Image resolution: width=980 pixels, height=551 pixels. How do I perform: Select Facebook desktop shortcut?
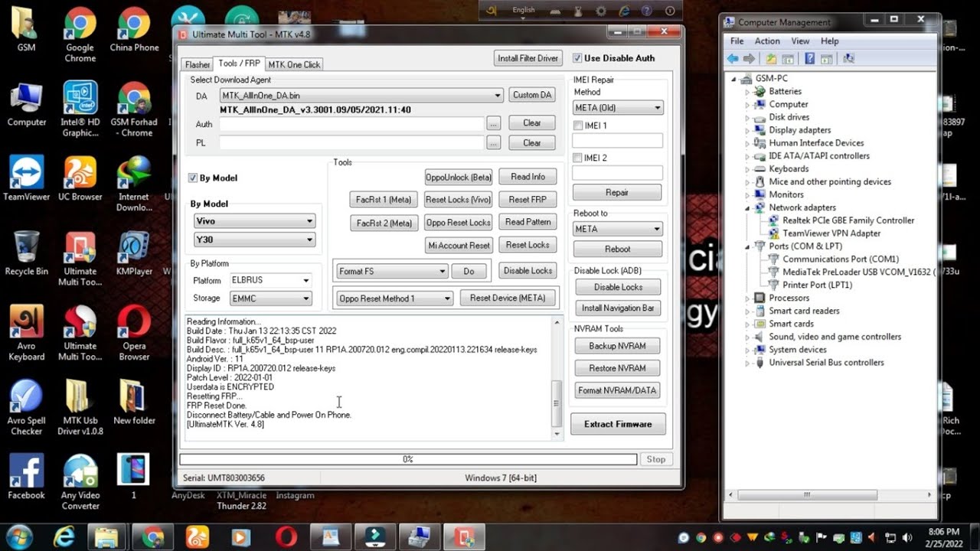(x=26, y=477)
